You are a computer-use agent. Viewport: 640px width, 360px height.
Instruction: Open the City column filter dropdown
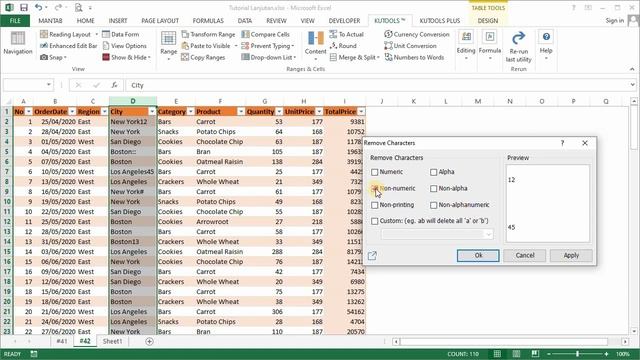pos(152,111)
